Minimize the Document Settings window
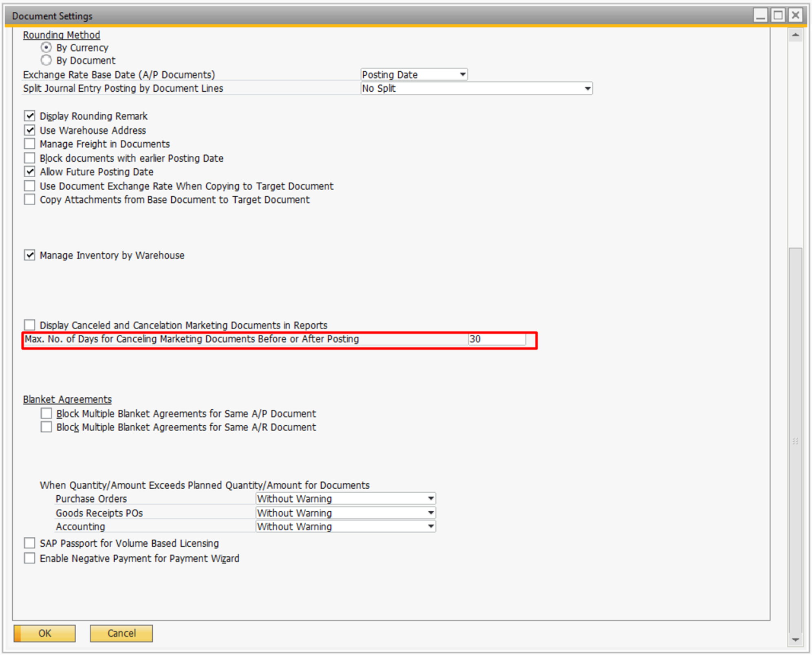812x655 pixels. click(x=760, y=15)
